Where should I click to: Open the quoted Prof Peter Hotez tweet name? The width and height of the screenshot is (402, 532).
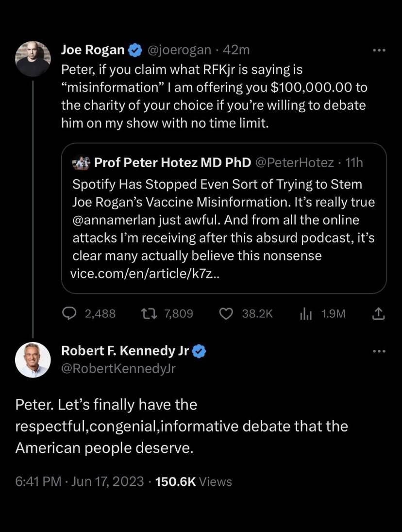(x=172, y=163)
